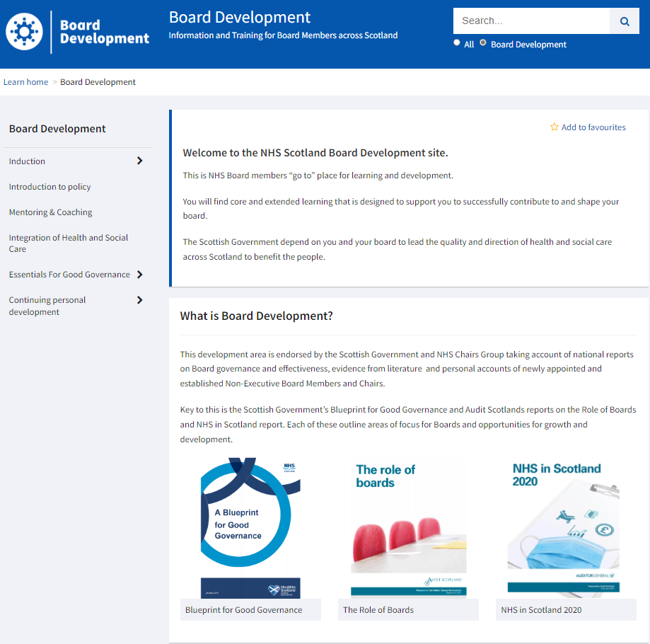Expand Continuing personal development chevron

(140, 300)
